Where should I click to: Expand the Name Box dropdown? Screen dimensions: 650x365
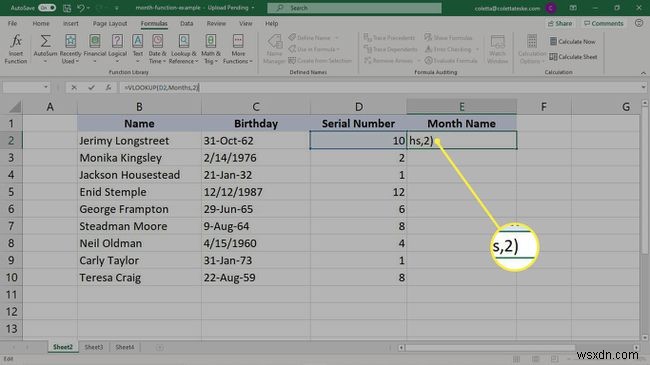pyautogui.click(x=46, y=88)
